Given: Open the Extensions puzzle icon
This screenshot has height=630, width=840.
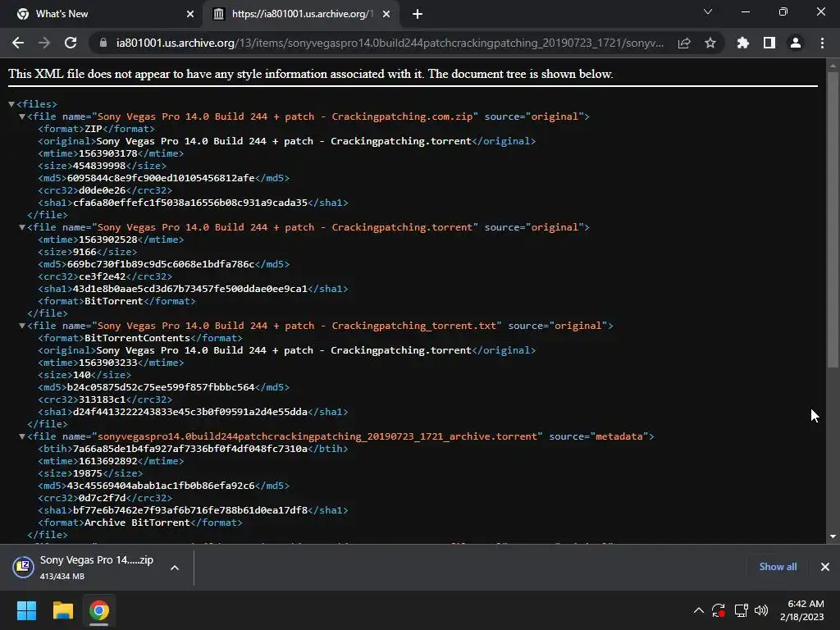Looking at the screenshot, I should (x=743, y=43).
